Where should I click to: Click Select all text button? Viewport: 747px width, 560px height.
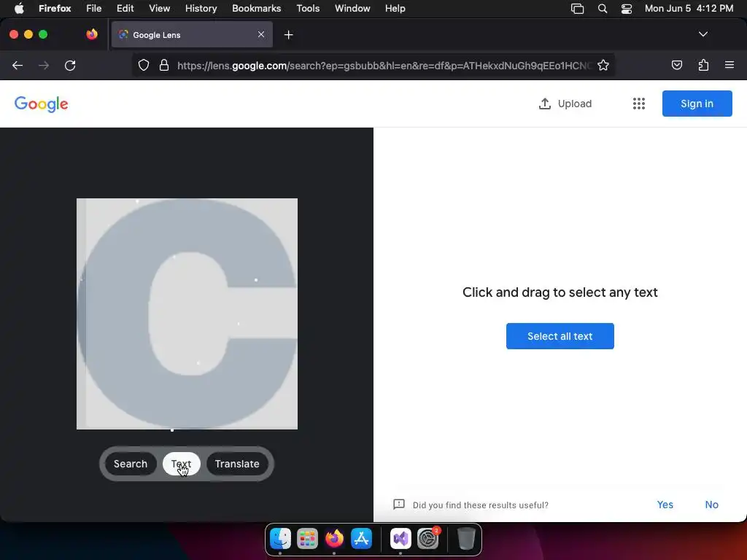(560, 336)
